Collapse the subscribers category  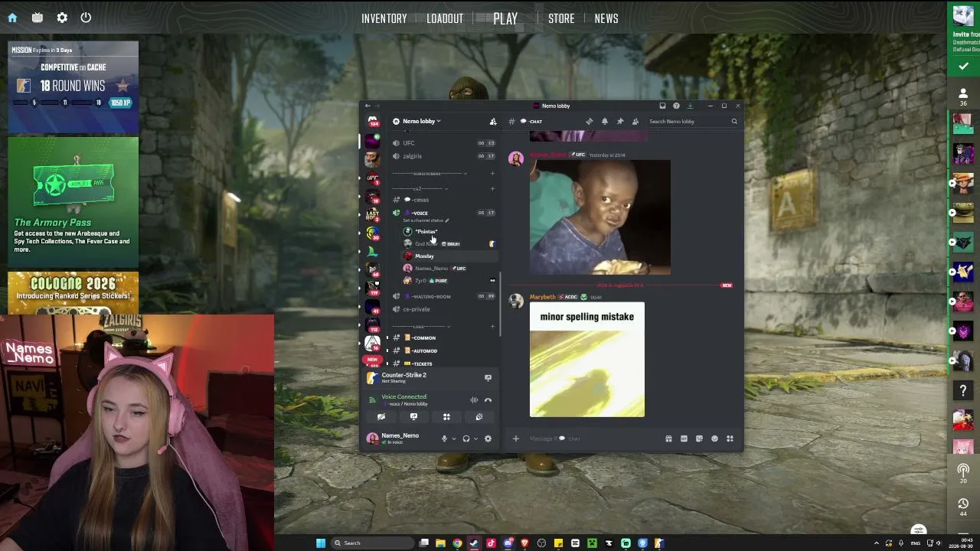click(x=429, y=174)
